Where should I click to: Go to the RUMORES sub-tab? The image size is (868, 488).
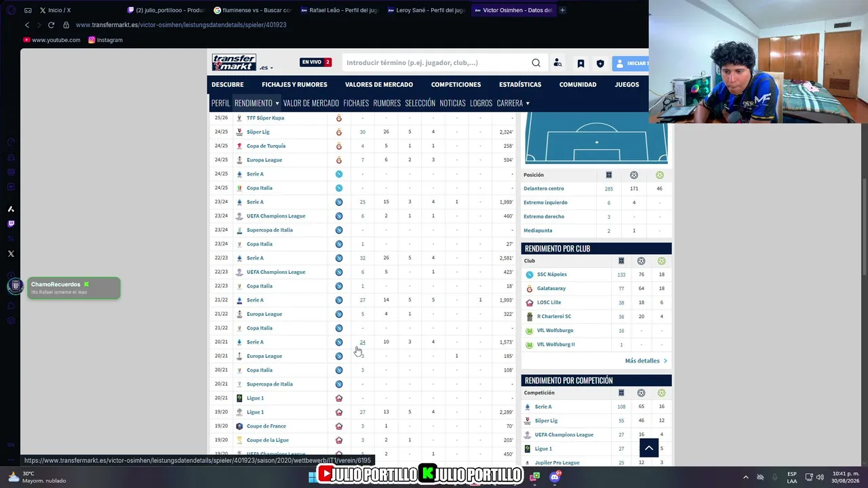[387, 103]
